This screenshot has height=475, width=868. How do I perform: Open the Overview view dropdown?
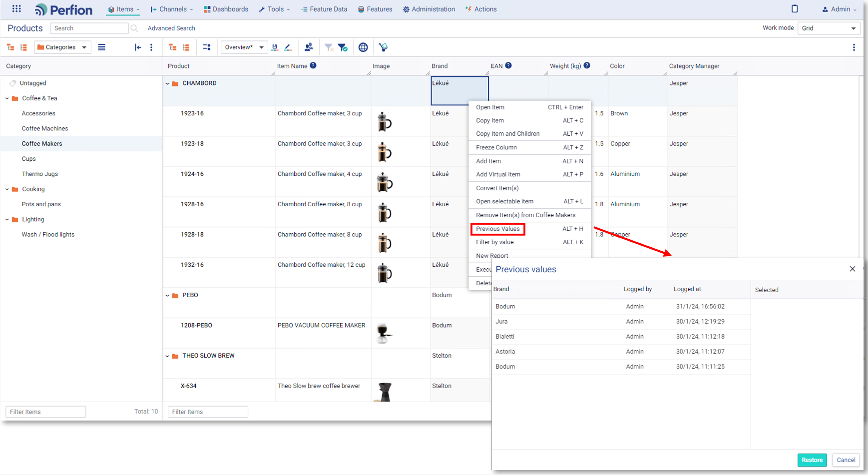pyautogui.click(x=244, y=47)
